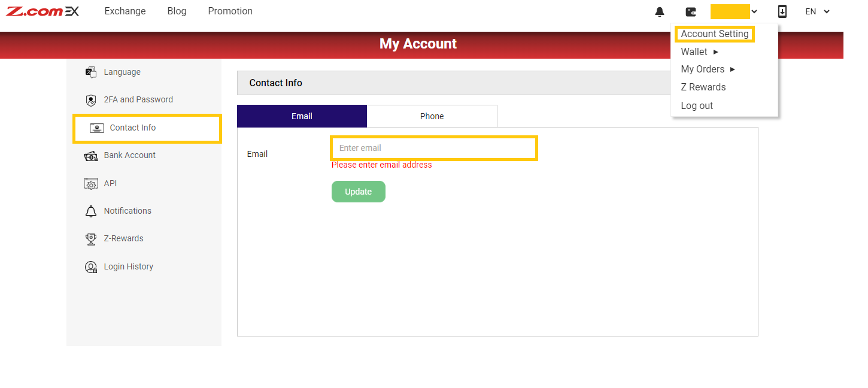868x388 pixels.
Task: Switch to the Phone tab
Action: [432, 116]
